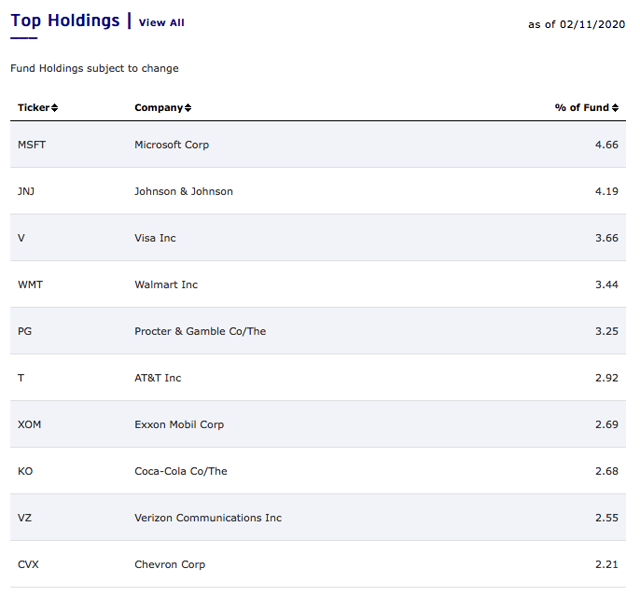This screenshot has width=640, height=596.
Task: Sort table by % of Fund header
Action: [582, 107]
